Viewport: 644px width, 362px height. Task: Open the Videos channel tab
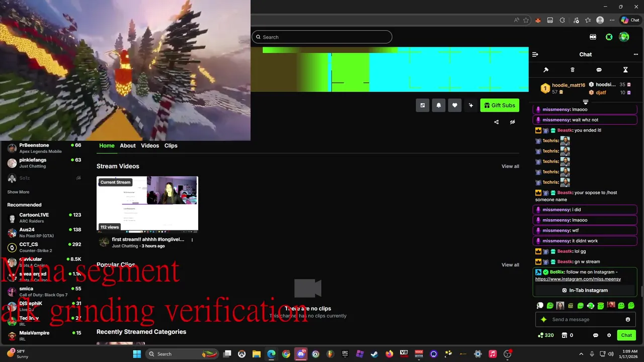150,145
